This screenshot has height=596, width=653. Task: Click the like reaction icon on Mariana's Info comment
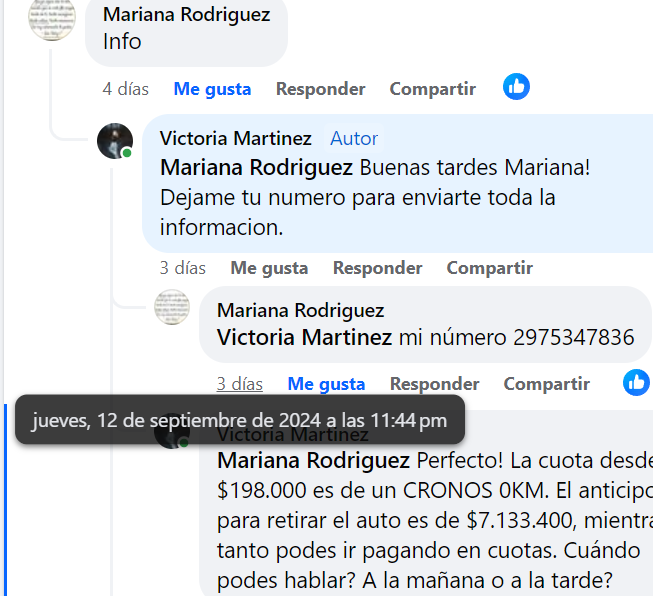[516, 87]
